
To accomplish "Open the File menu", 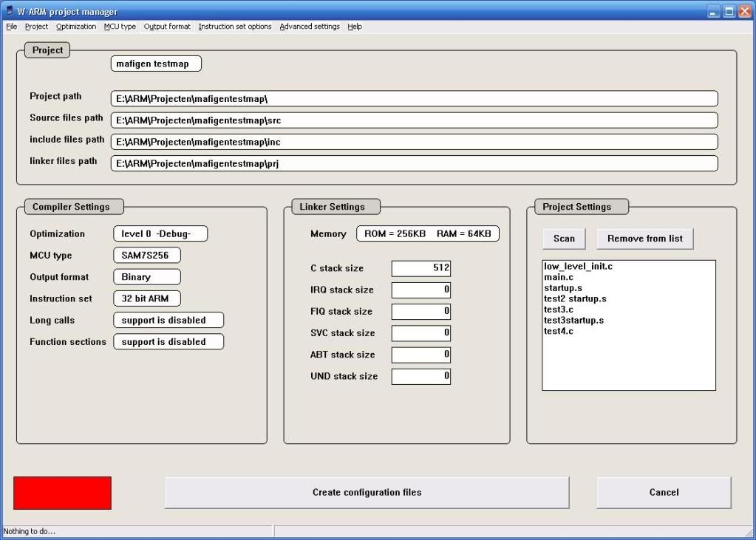I will (12, 27).
